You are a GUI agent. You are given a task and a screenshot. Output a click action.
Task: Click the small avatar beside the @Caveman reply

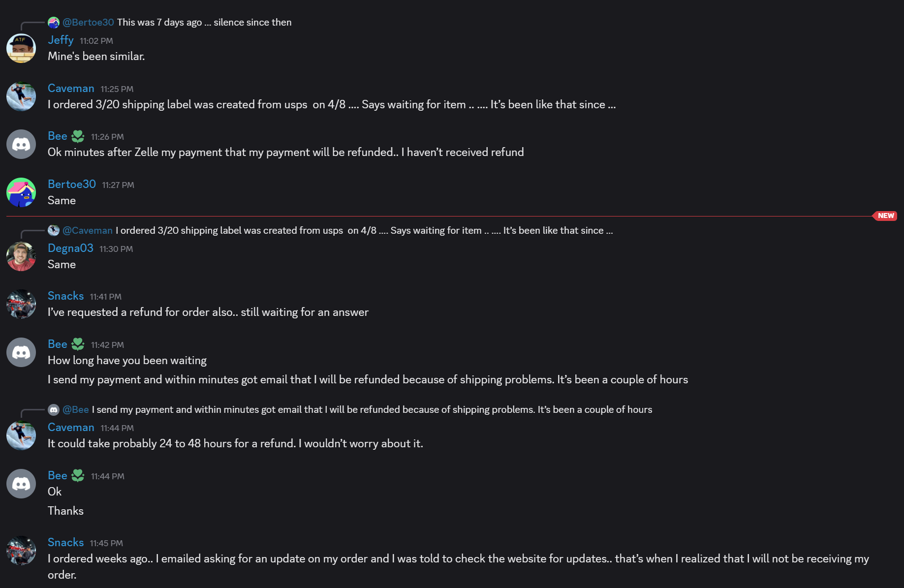(x=54, y=230)
